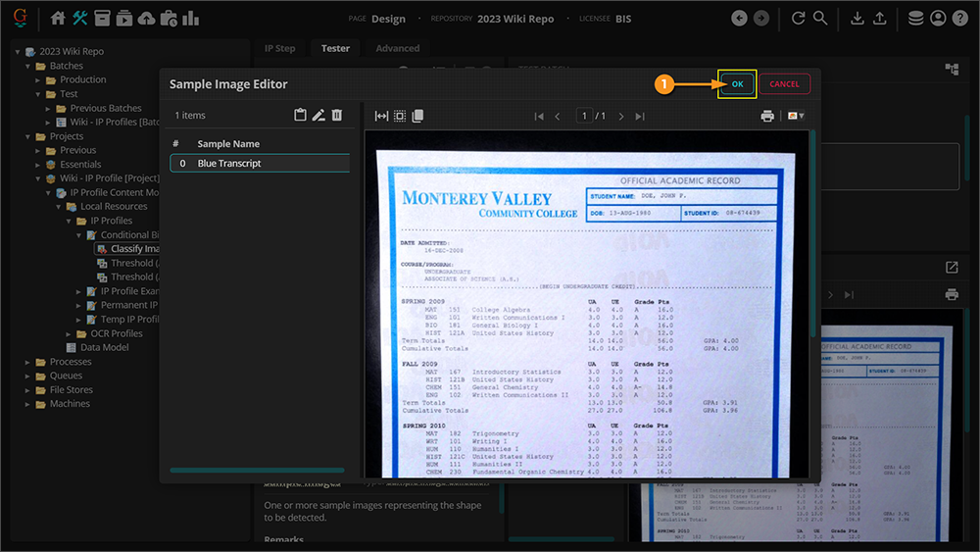Open the batch play icon in header

tap(123, 19)
